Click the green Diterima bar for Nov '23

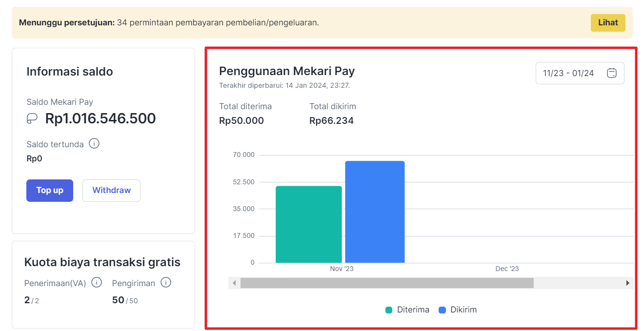(309, 224)
